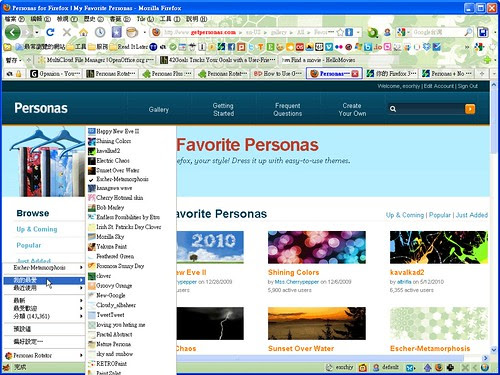
Task: Bookmark the page with the star icon
Action: click(x=340, y=32)
